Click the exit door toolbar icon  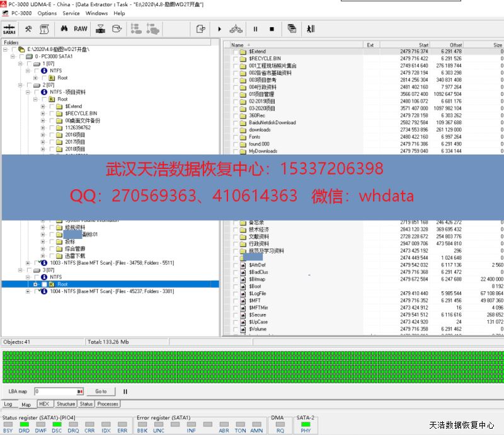tap(310, 28)
